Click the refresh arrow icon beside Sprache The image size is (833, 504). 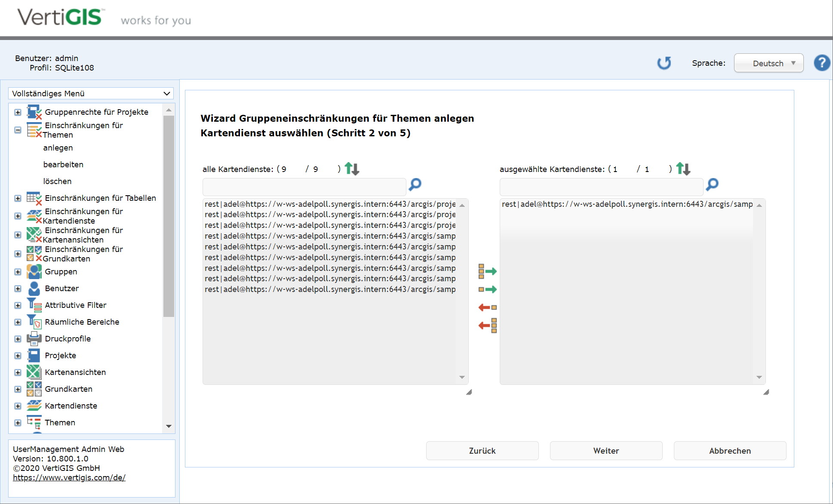tap(664, 63)
